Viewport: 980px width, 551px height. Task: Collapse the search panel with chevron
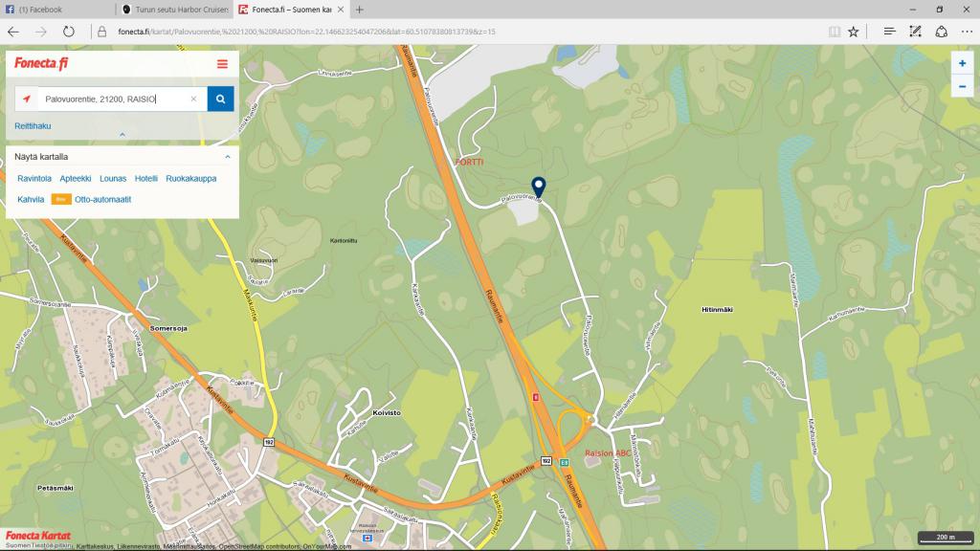pos(122,135)
